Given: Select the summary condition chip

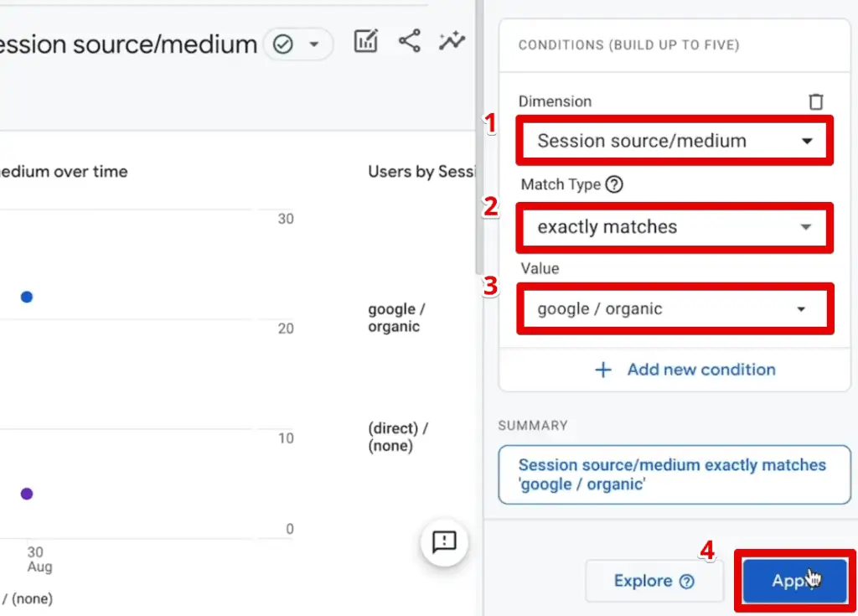Looking at the screenshot, I should (675, 474).
